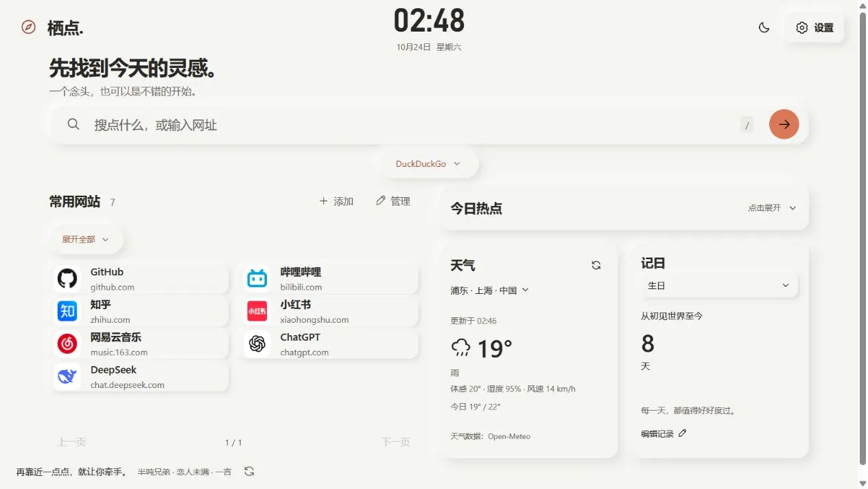Click xiaohongshu.com link text
This screenshot has height=489, width=868.
314,319
